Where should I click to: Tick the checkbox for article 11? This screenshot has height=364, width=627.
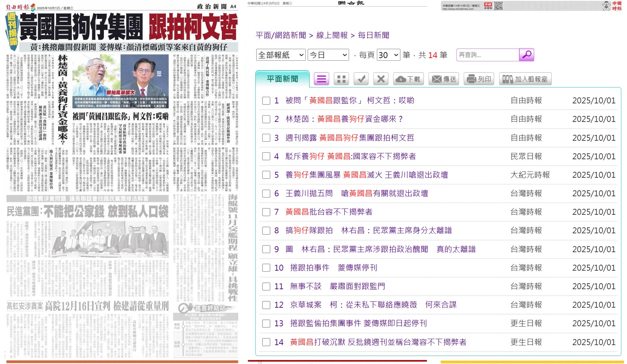pos(266,286)
